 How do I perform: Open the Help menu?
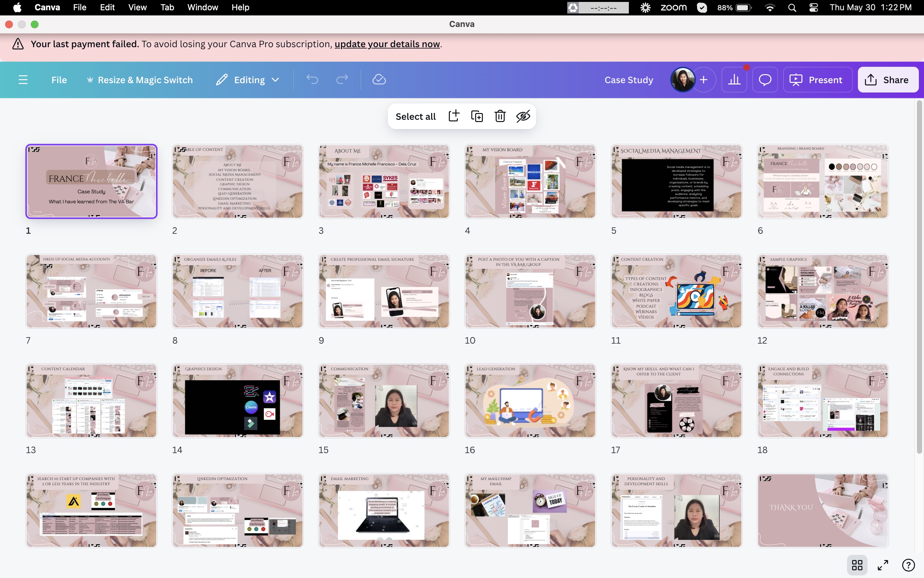tap(240, 7)
